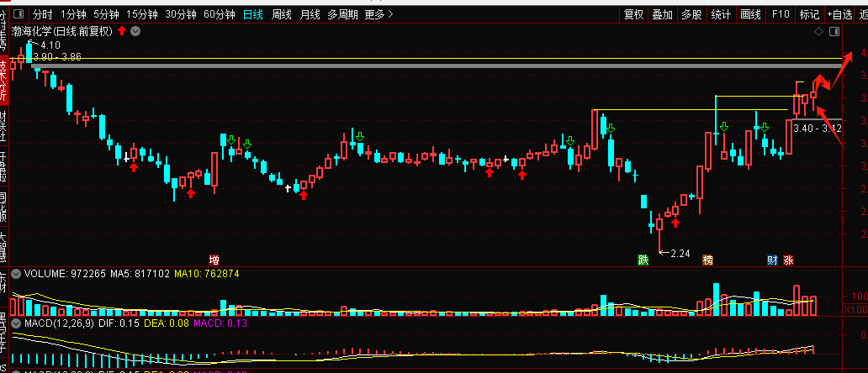The image size is (868, 373).
Task: Toggle the left side panel icon
Action: (19, 14)
